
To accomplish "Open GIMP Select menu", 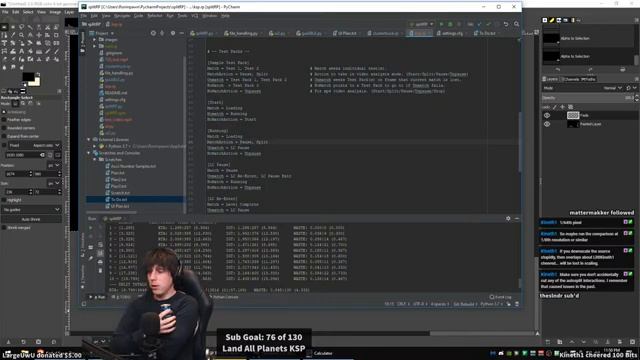I will tap(28, 12).
